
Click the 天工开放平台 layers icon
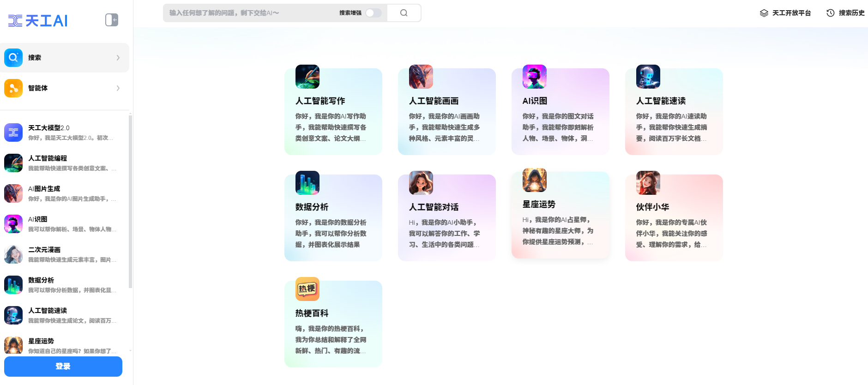[x=764, y=13]
